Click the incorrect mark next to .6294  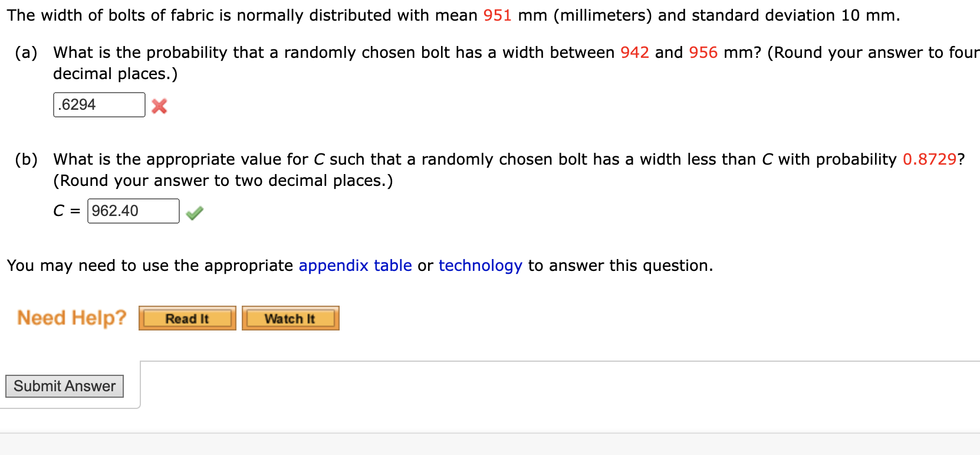(159, 106)
